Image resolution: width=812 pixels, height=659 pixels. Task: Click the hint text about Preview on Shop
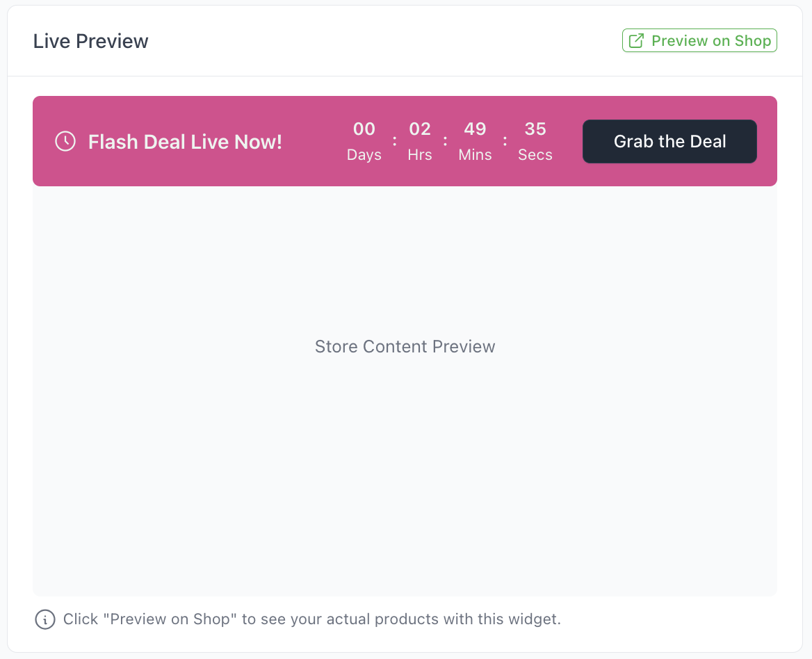click(x=311, y=619)
